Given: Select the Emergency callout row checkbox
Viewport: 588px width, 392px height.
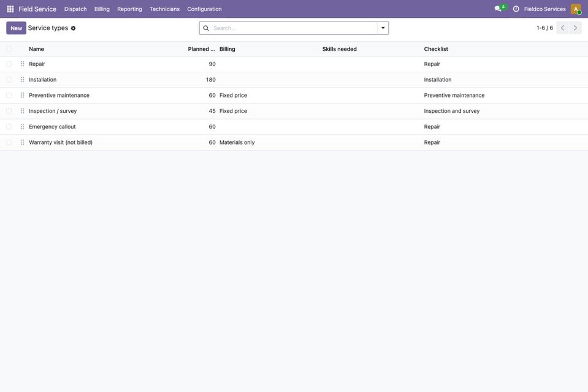Looking at the screenshot, I should (x=9, y=127).
